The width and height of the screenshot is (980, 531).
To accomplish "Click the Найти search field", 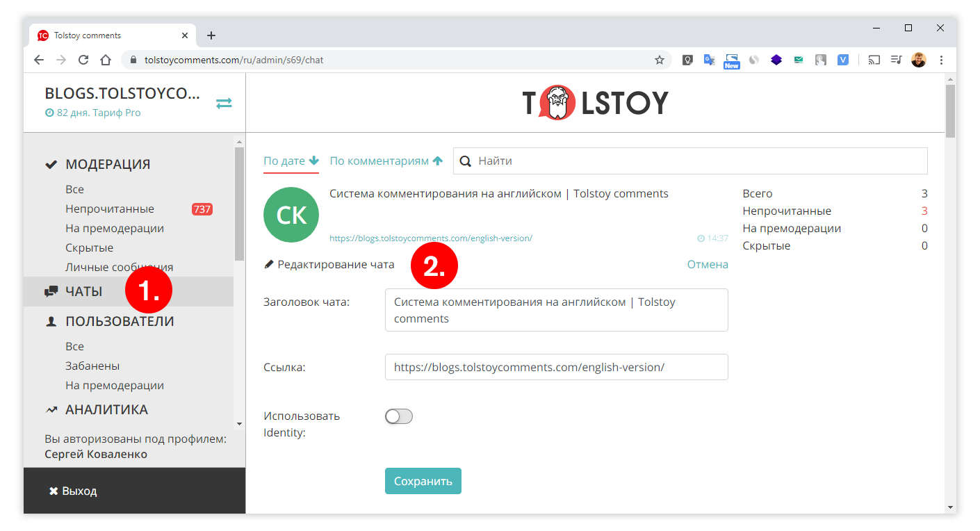I will coord(690,161).
